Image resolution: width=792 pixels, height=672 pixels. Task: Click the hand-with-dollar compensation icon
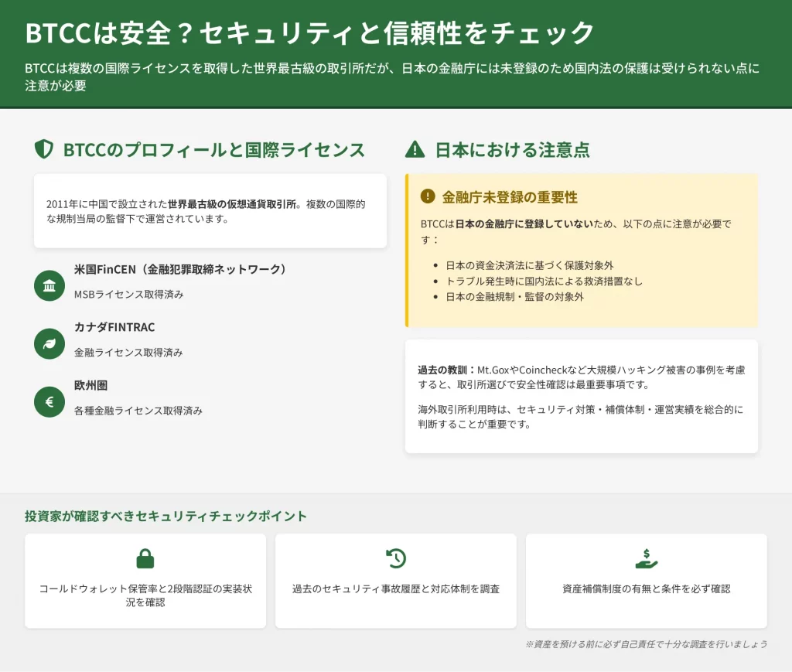[646, 558]
